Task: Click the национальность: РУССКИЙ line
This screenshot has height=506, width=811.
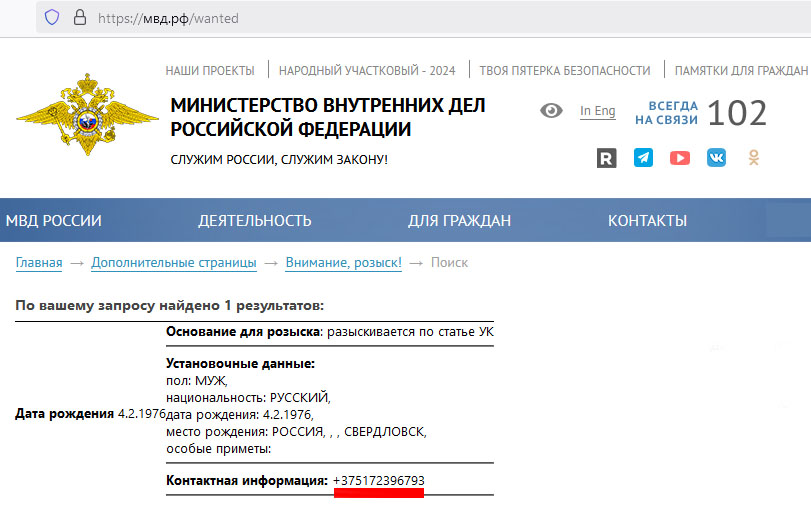Action: pyautogui.click(x=248, y=397)
